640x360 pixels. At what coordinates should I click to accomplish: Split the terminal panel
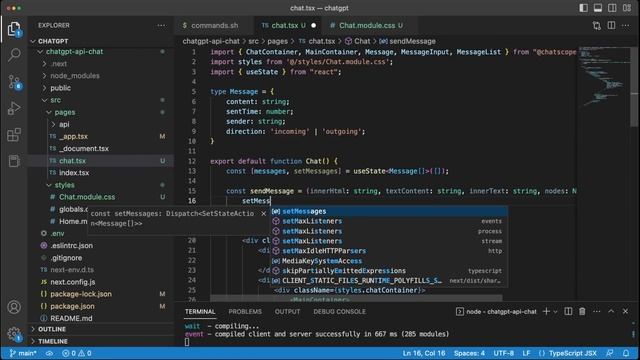[x=568, y=311]
